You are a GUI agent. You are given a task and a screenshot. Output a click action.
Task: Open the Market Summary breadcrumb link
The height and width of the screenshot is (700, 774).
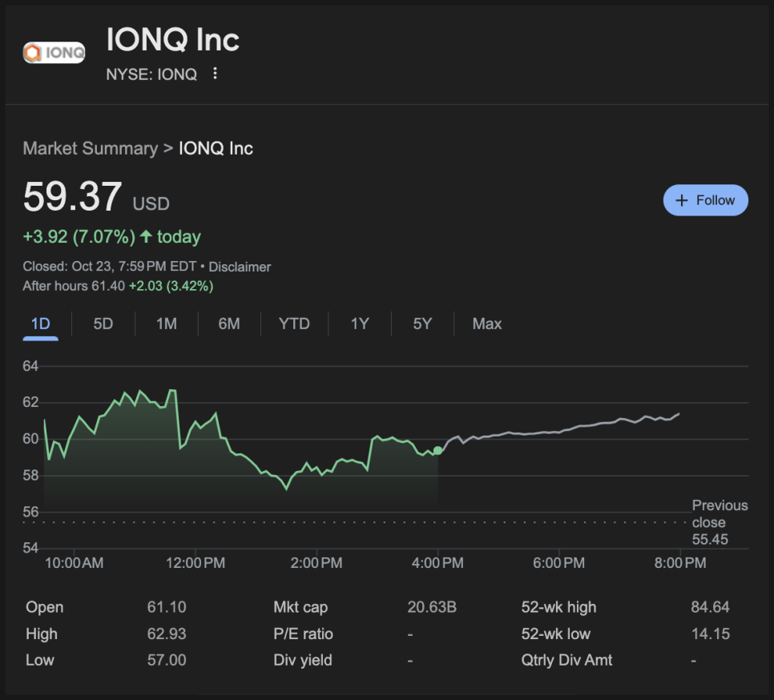90,148
